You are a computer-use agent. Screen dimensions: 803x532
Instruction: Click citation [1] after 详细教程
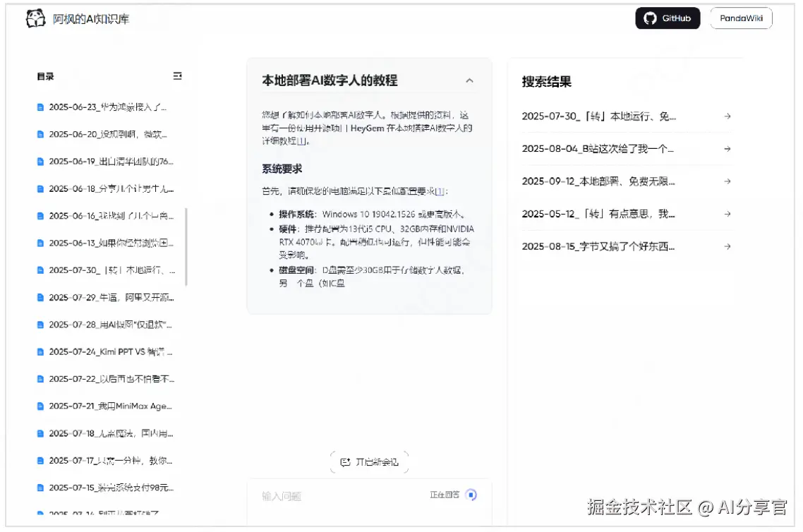pyautogui.click(x=301, y=141)
